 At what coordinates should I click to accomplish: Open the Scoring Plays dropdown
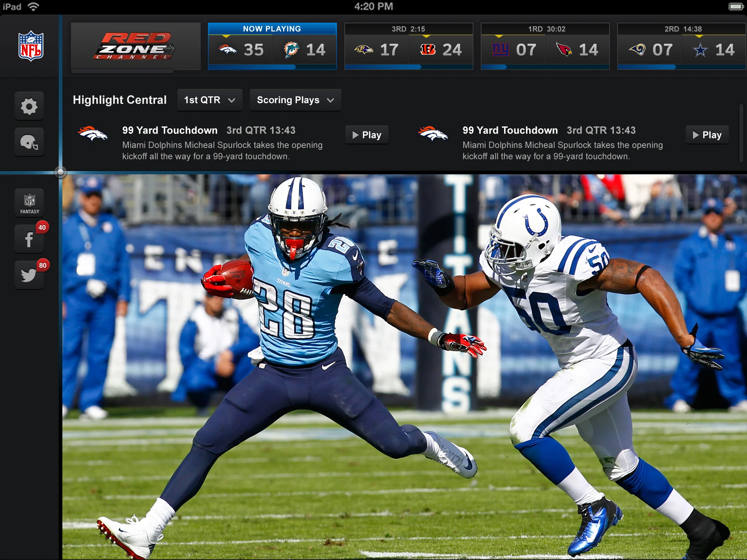point(295,100)
